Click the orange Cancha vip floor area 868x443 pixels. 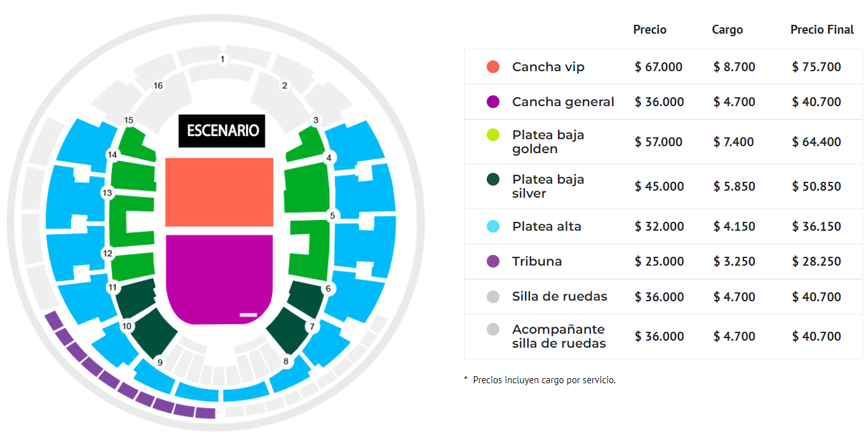pos(219,192)
